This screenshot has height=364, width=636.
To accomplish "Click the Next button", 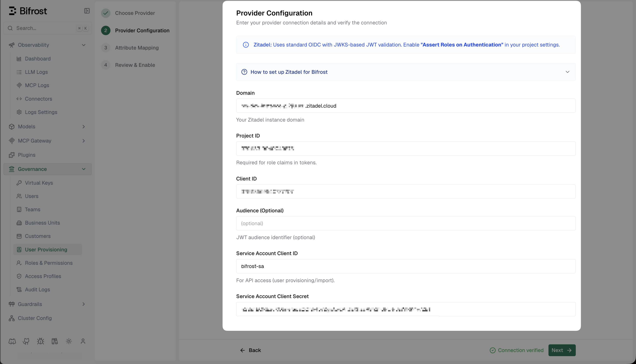I will click(562, 350).
